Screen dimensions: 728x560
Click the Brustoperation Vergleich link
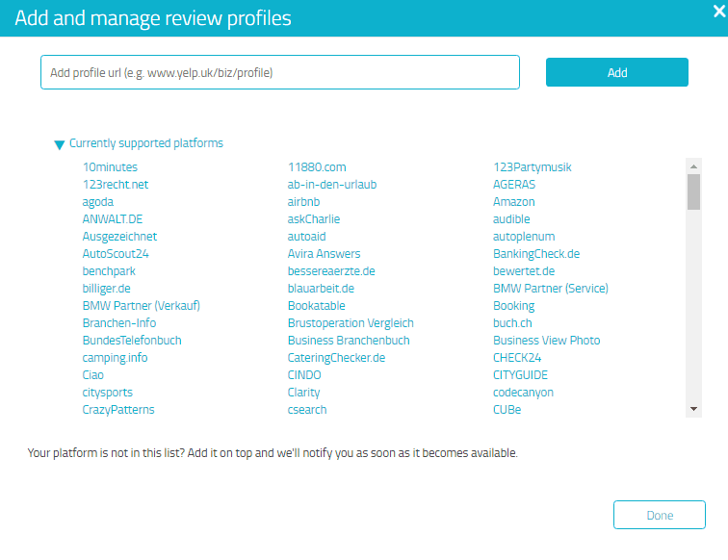pyautogui.click(x=351, y=323)
